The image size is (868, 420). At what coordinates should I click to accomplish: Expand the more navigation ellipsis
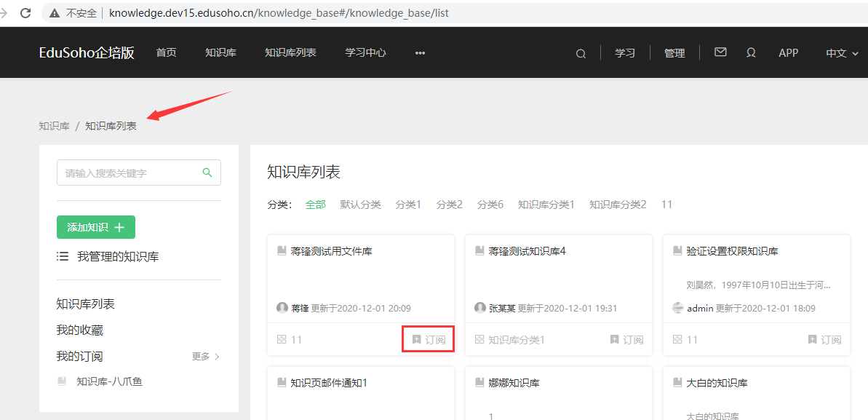[420, 53]
